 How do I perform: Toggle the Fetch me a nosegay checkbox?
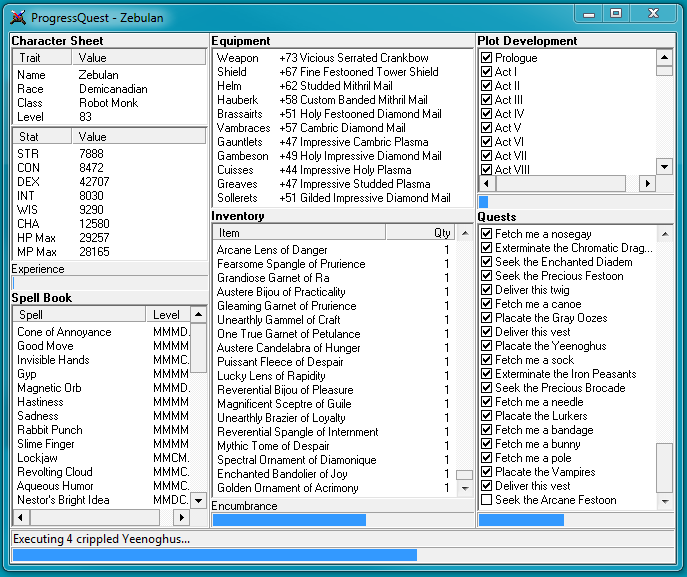click(486, 234)
